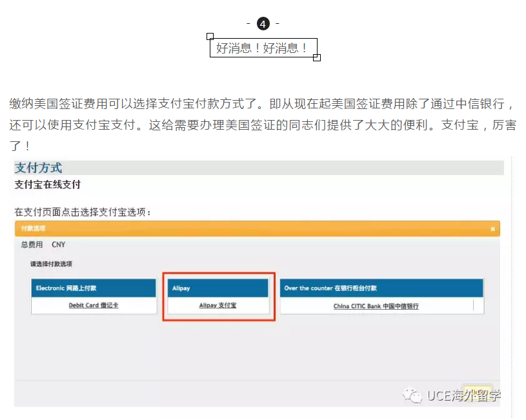Click the black circled number 4 badge

coord(263,24)
